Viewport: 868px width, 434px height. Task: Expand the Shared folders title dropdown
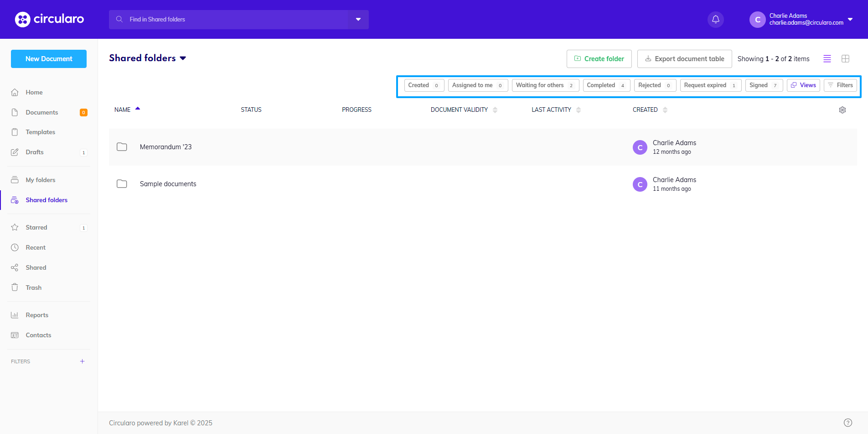click(183, 58)
